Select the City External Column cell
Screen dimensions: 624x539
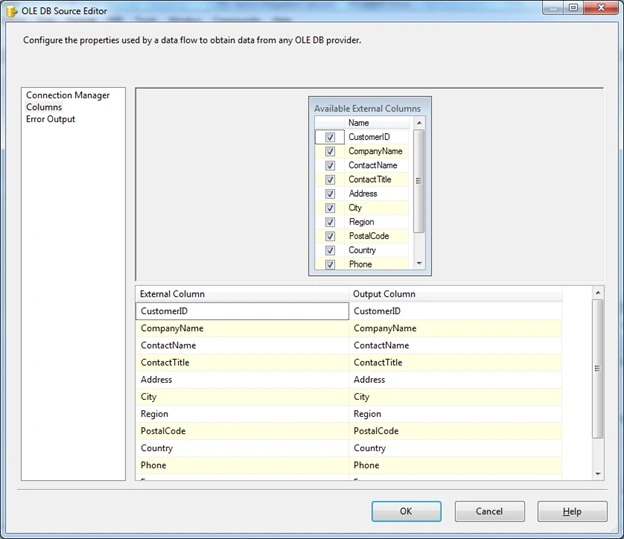[242, 396]
